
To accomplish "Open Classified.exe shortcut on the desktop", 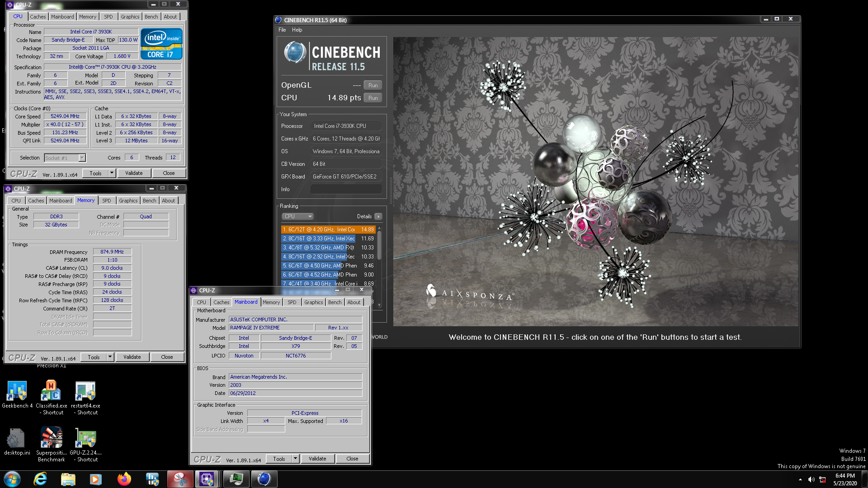I will coord(51,398).
